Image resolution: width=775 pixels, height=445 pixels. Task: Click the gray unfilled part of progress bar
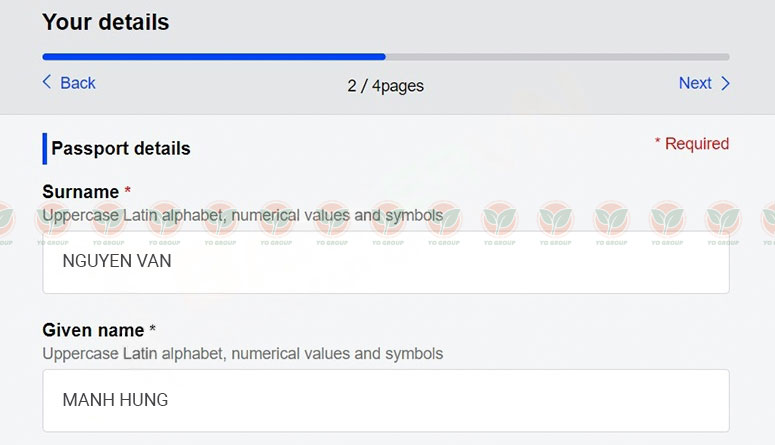(x=558, y=57)
